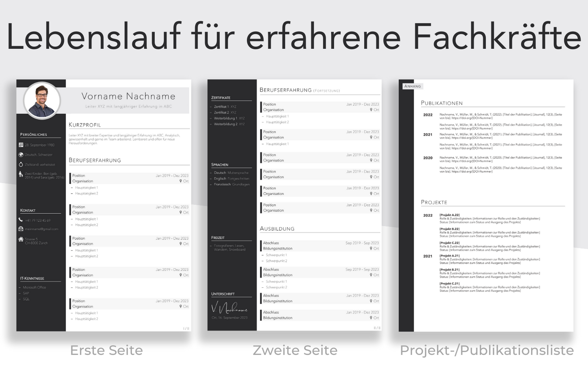Click the calendar icon beside the birth date
The height and width of the screenshot is (367, 588).
(x=21, y=145)
